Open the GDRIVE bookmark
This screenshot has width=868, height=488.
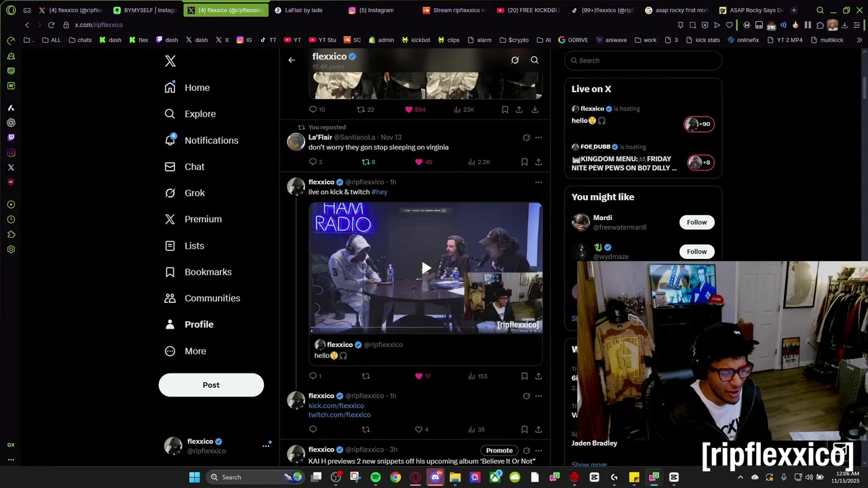(x=574, y=40)
